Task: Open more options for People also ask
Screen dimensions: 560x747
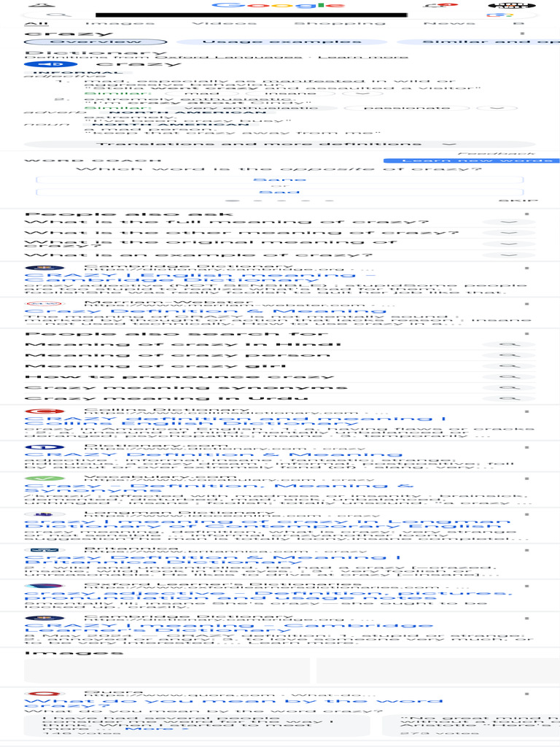Action: (x=526, y=214)
